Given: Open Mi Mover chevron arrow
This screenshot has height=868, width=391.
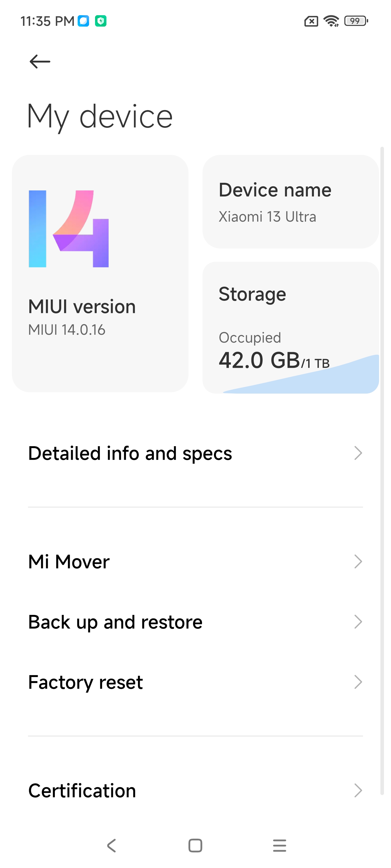Looking at the screenshot, I should (x=358, y=562).
